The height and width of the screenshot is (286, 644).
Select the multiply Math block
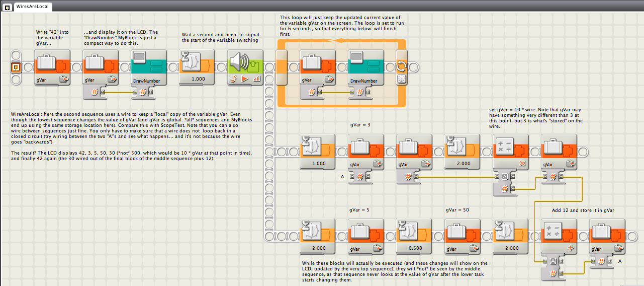point(511,152)
